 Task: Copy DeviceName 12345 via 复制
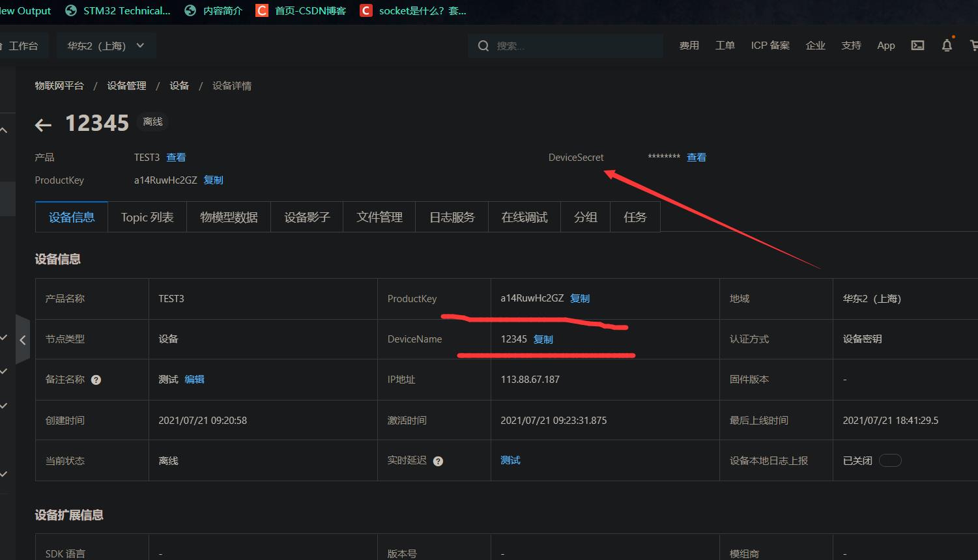(543, 339)
